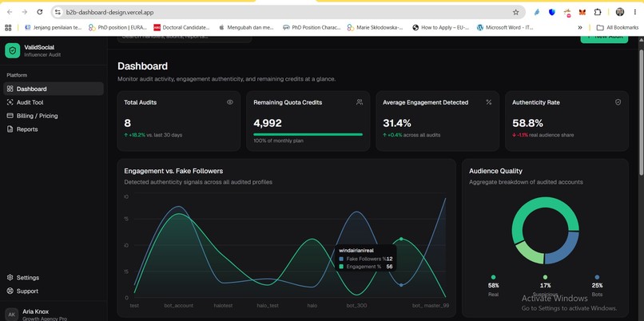This screenshot has height=321, width=644.
Task: Click the bot_account axis label
Action: point(179,305)
